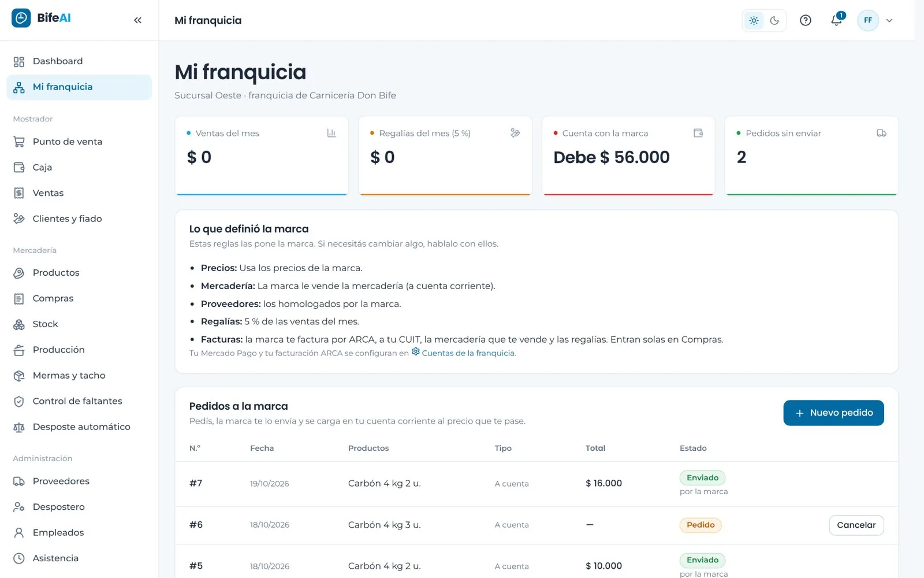Viewport: 924px width, 578px height.
Task: Click the Productos sidebar icon
Action: (x=19, y=273)
